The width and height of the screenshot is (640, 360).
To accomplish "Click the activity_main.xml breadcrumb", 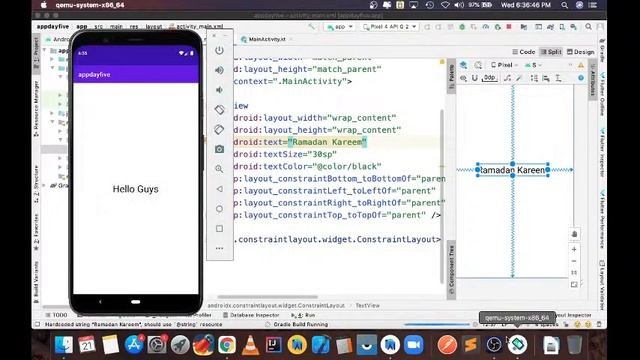I will coord(196,27).
